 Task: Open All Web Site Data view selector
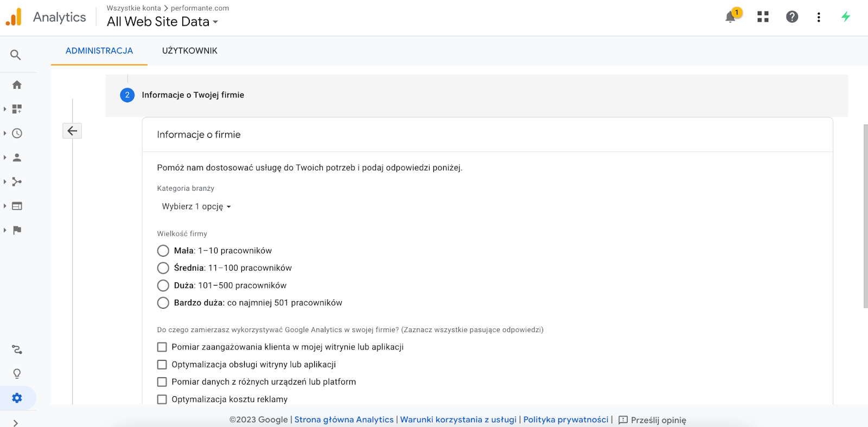coord(162,22)
